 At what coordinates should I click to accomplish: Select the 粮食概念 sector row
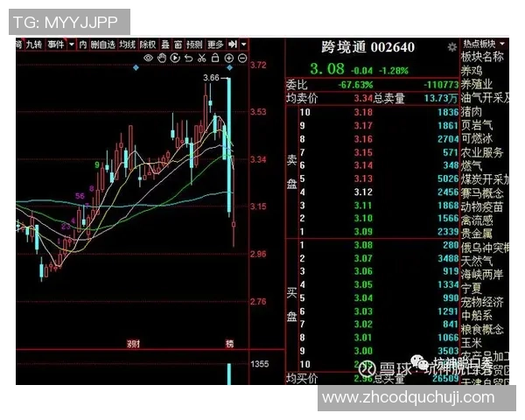click(482, 329)
